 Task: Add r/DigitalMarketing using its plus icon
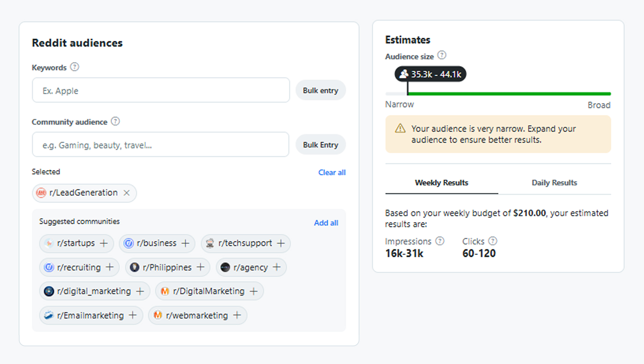coord(254,291)
